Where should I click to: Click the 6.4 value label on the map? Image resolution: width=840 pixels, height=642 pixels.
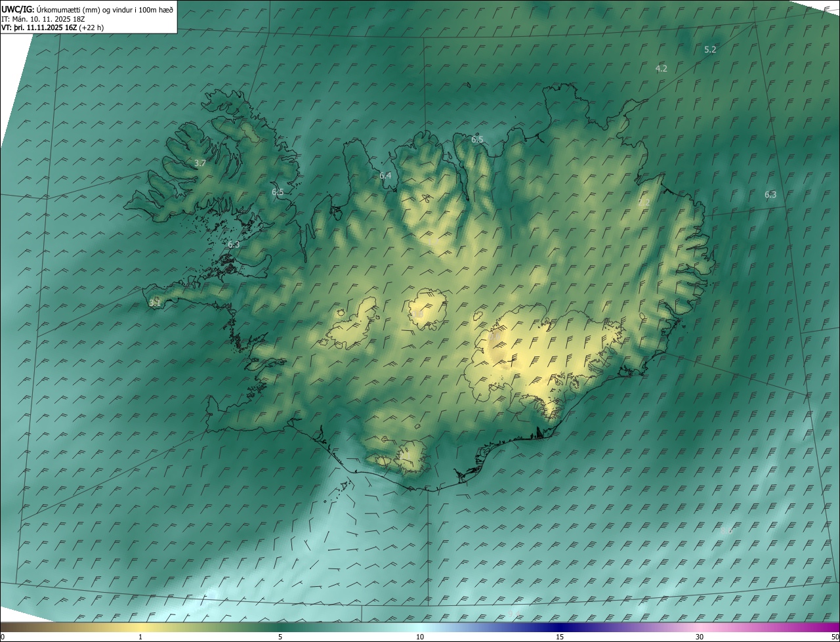[x=385, y=175]
